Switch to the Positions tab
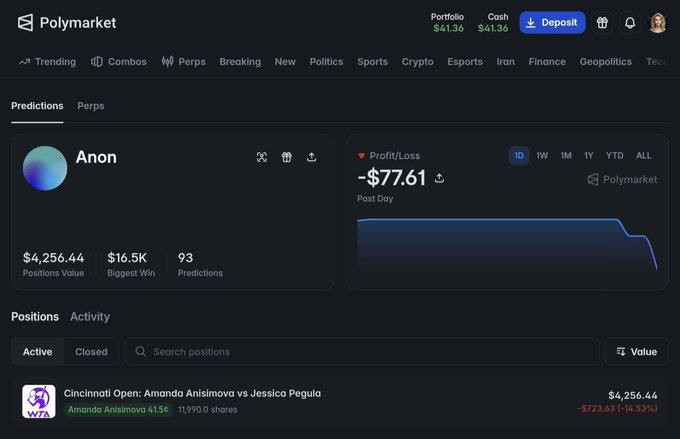Image resolution: width=680 pixels, height=439 pixels. (x=35, y=317)
